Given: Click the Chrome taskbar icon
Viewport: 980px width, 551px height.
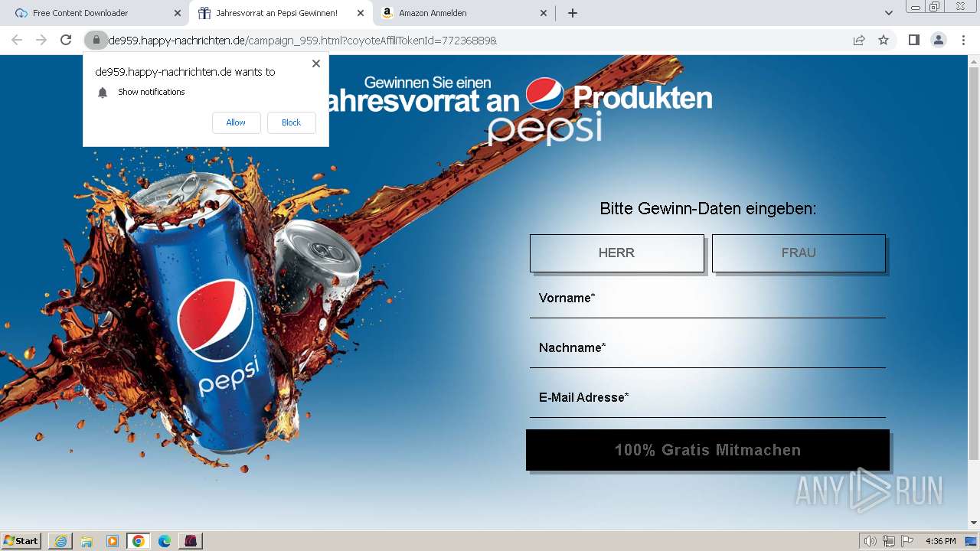Looking at the screenshot, I should (x=139, y=540).
